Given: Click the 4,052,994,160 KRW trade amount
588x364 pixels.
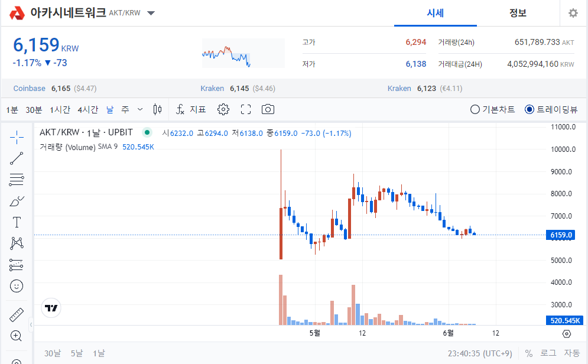Looking at the screenshot, I should click(540, 64).
